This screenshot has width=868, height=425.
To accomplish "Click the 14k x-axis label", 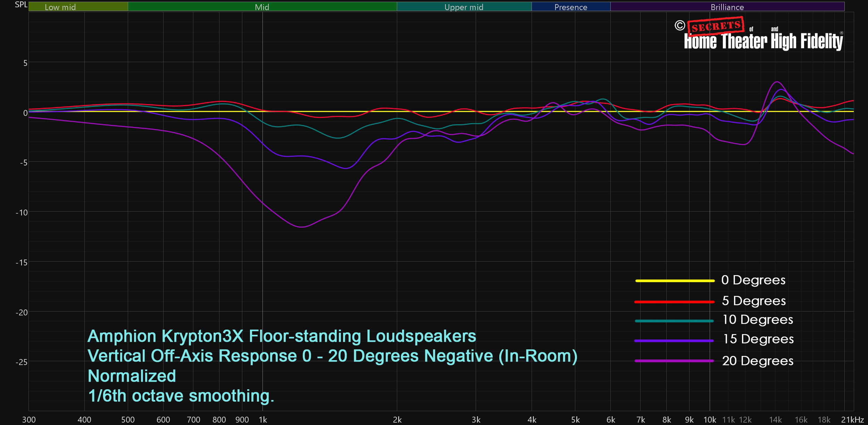I will click(775, 420).
